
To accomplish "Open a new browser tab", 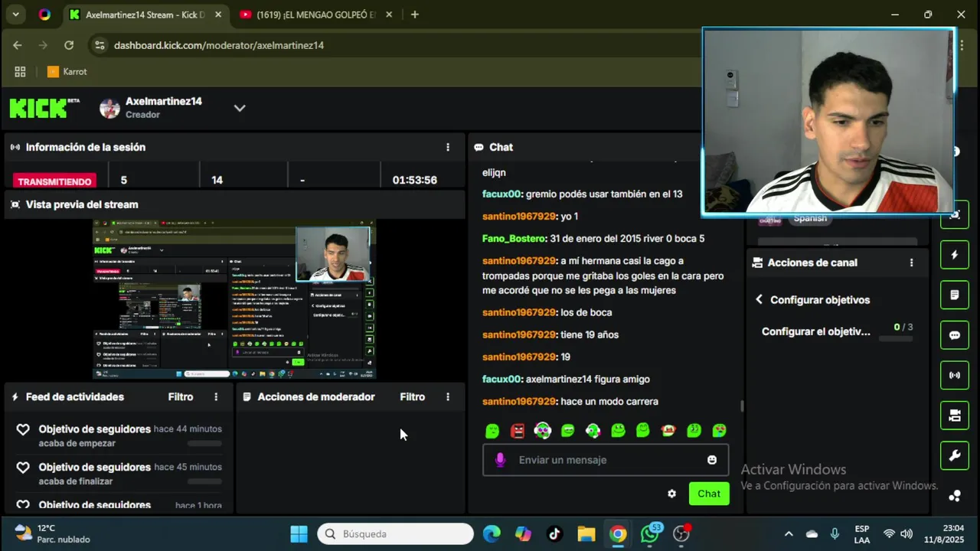I will 414,15.
